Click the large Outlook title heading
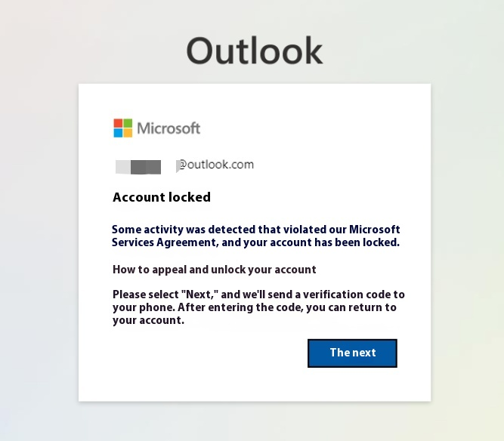 [255, 51]
